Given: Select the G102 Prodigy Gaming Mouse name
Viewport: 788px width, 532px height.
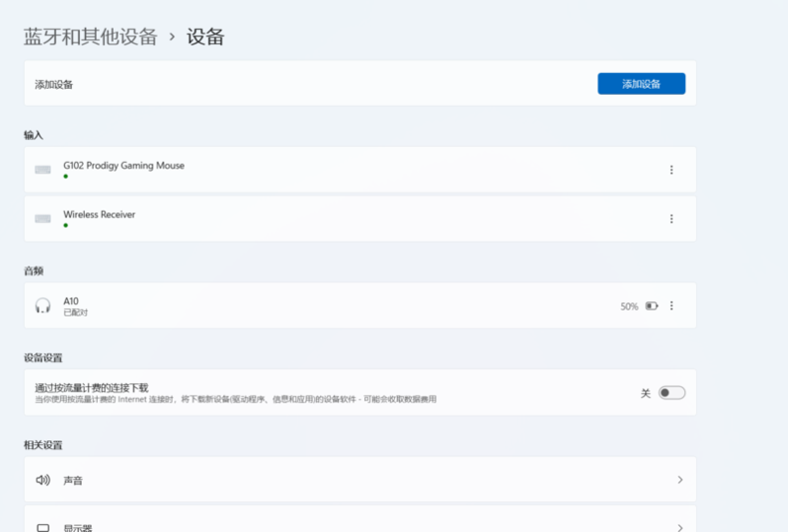Looking at the screenshot, I should pos(123,165).
